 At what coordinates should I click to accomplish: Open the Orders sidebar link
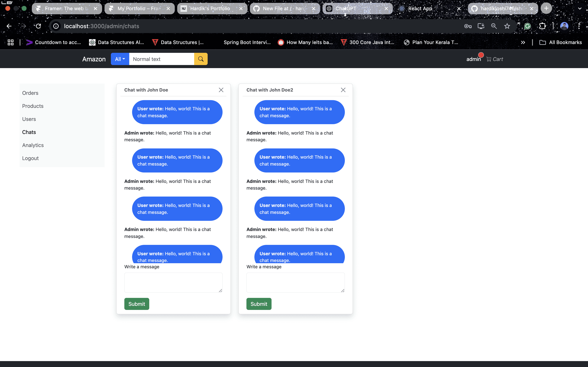[30, 93]
